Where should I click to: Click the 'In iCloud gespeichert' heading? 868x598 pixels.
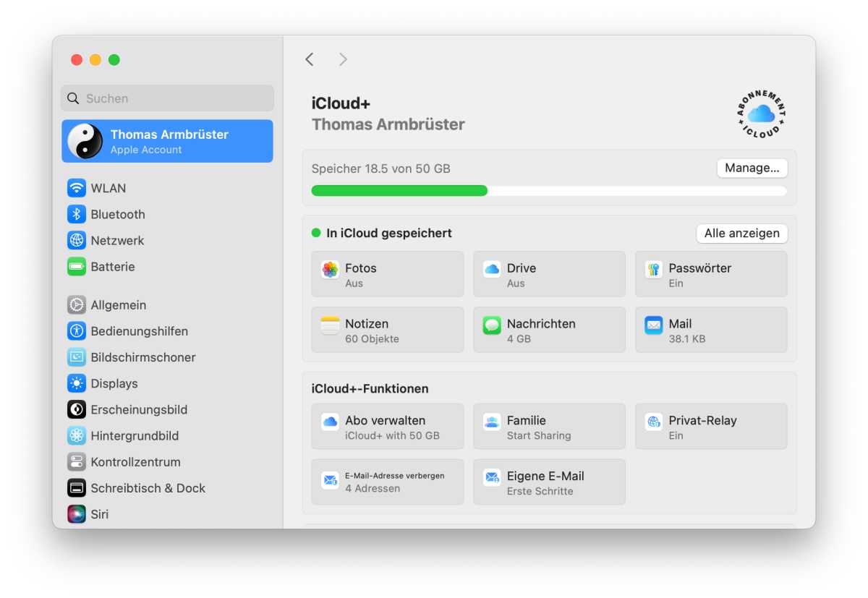click(389, 233)
